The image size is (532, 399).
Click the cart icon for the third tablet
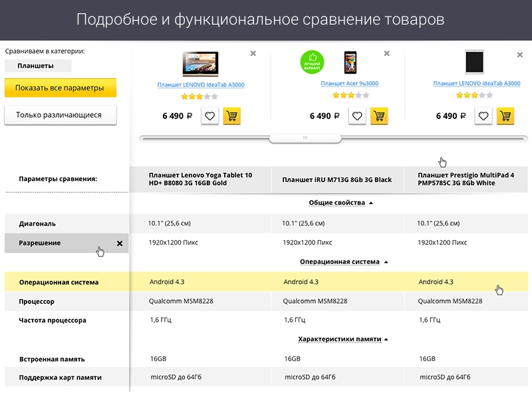pyautogui.click(x=505, y=116)
